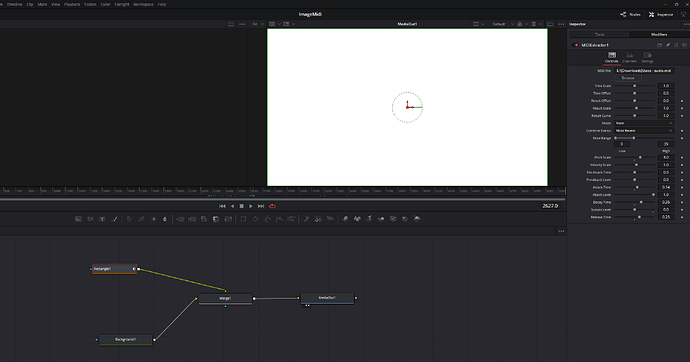Select the Background tool in the toolbar
Image resolution: width=690 pixels, height=362 pixels.
coord(78,219)
